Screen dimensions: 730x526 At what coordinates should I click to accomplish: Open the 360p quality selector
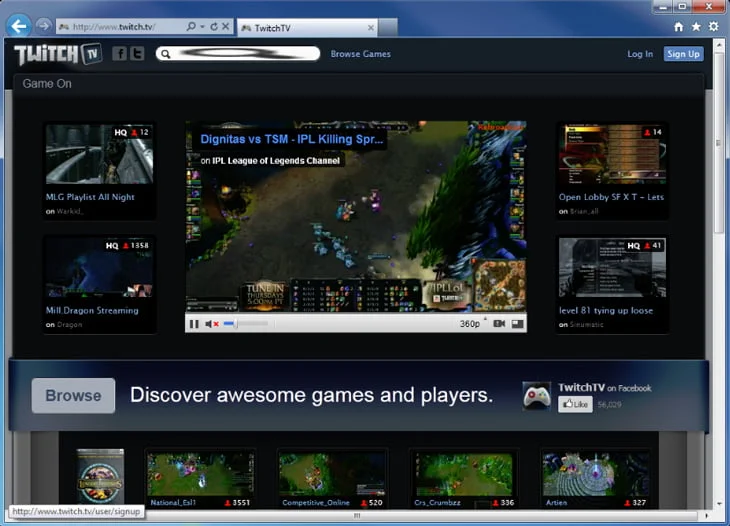point(472,324)
